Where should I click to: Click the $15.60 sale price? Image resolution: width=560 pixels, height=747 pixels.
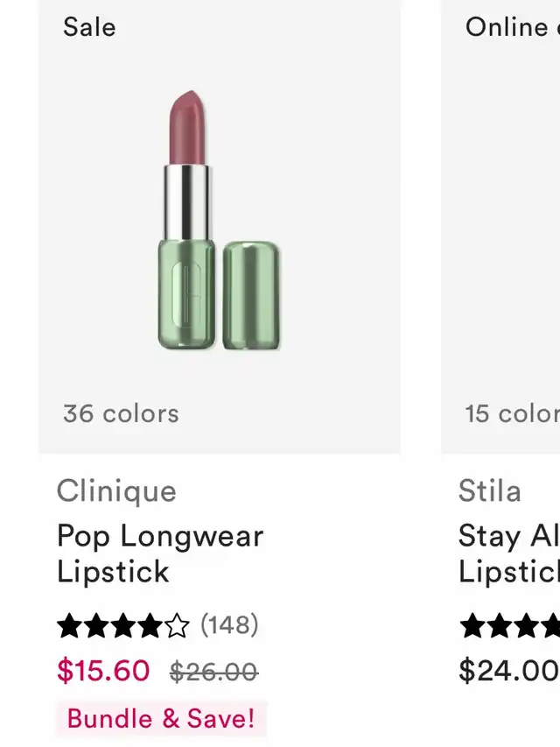(103, 671)
